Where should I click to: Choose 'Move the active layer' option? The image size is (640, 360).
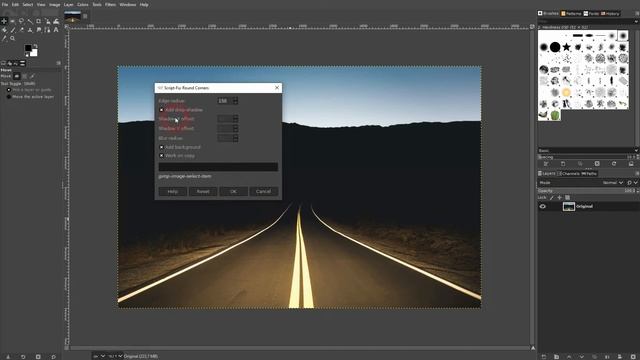click(30, 97)
